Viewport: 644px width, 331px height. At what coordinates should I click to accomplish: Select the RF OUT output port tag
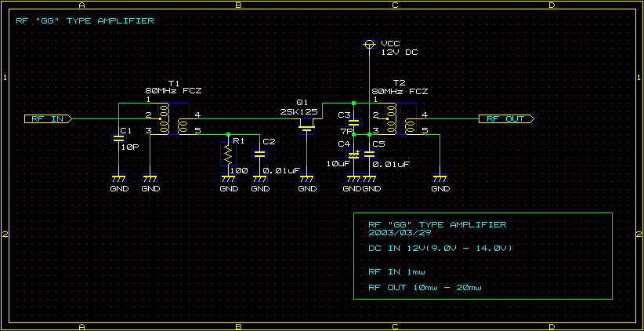tap(506, 119)
